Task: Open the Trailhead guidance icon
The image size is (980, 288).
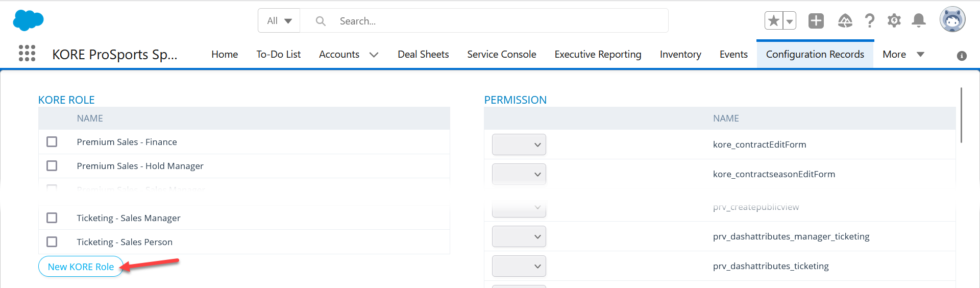Action: (x=845, y=20)
